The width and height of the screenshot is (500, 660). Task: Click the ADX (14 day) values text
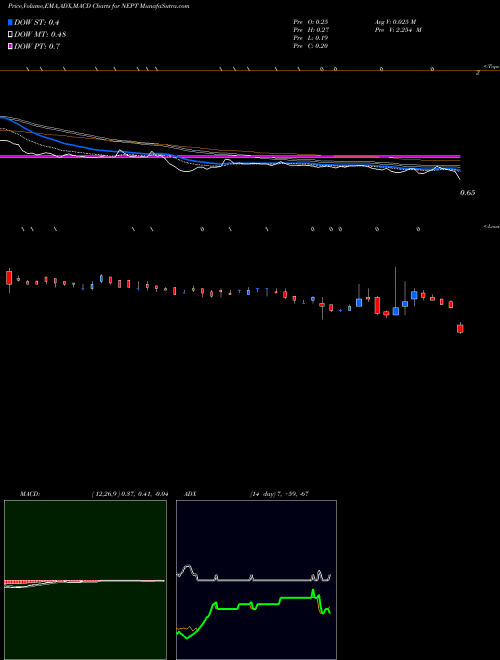click(x=279, y=493)
